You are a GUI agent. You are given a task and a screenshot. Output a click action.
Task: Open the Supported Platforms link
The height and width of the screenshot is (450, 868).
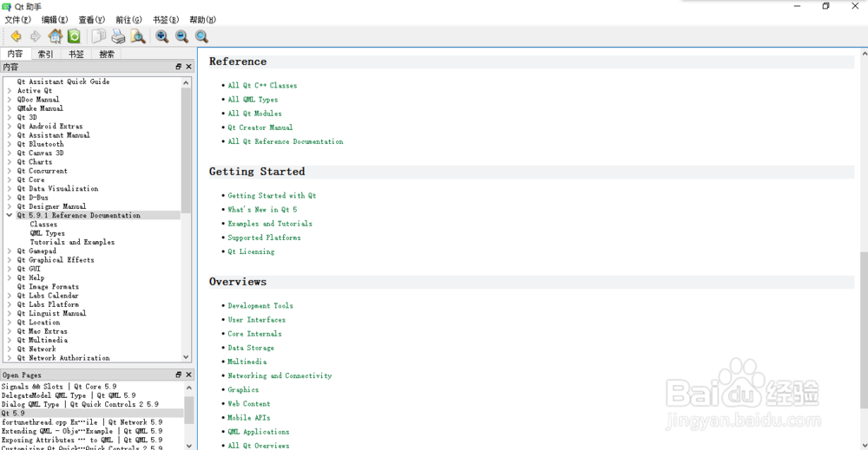(x=264, y=238)
